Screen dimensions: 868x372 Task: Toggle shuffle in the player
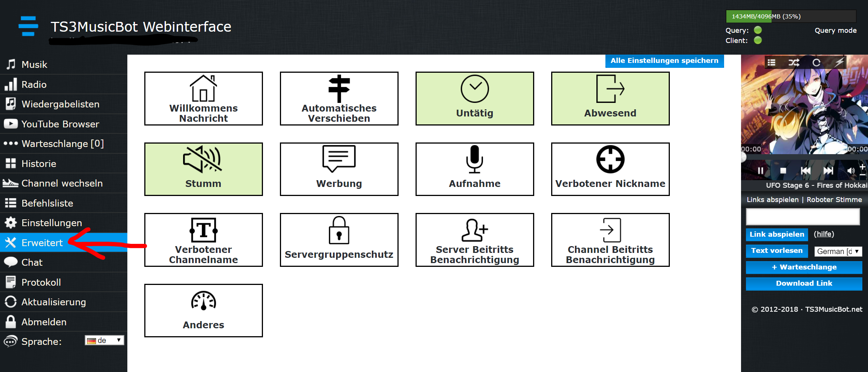(794, 63)
